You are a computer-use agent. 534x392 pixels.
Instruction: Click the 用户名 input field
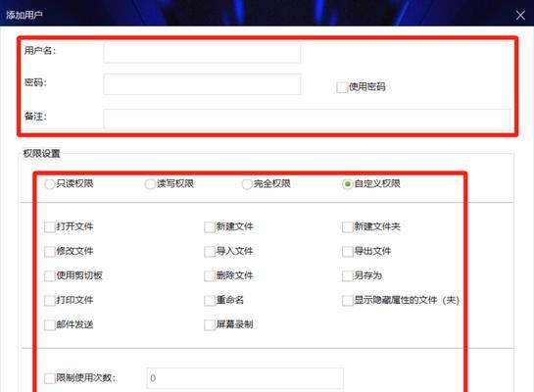pyautogui.click(x=202, y=53)
